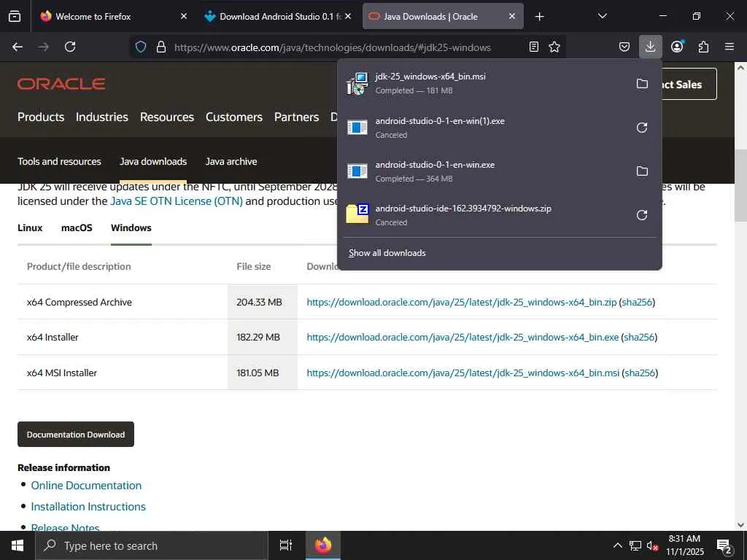
Task: Go back to the previous page
Action: (18, 47)
